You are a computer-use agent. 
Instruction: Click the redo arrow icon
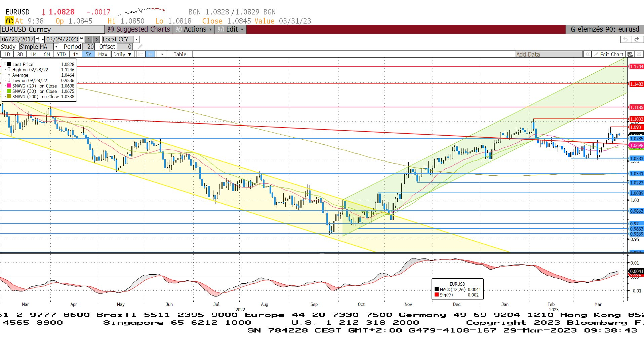(637, 39)
